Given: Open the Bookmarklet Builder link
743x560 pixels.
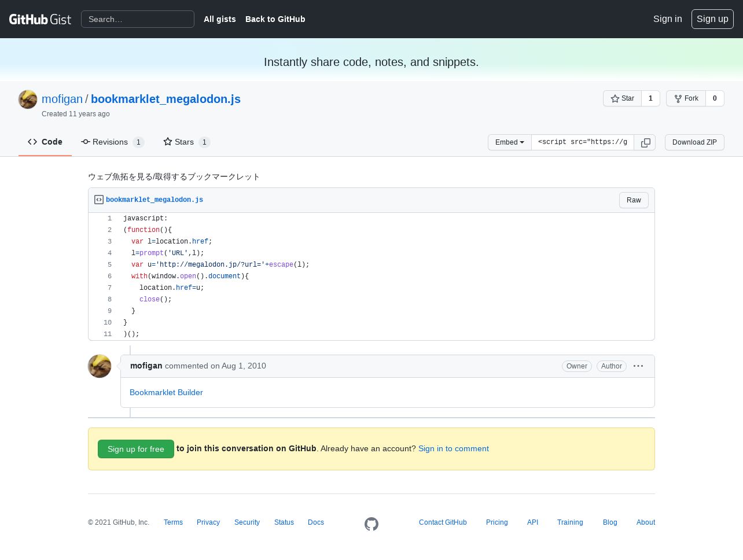Looking at the screenshot, I should click(166, 392).
